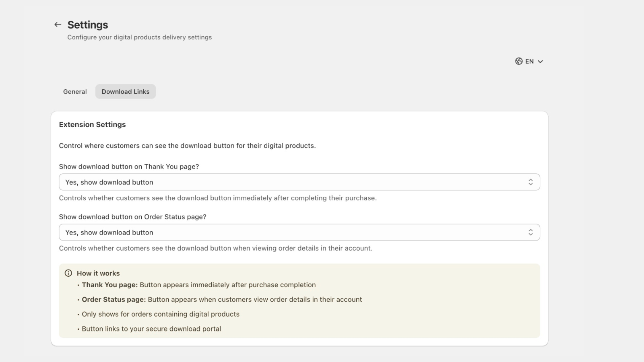Open the EN language chevron
644x362 pixels.
point(540,62)
